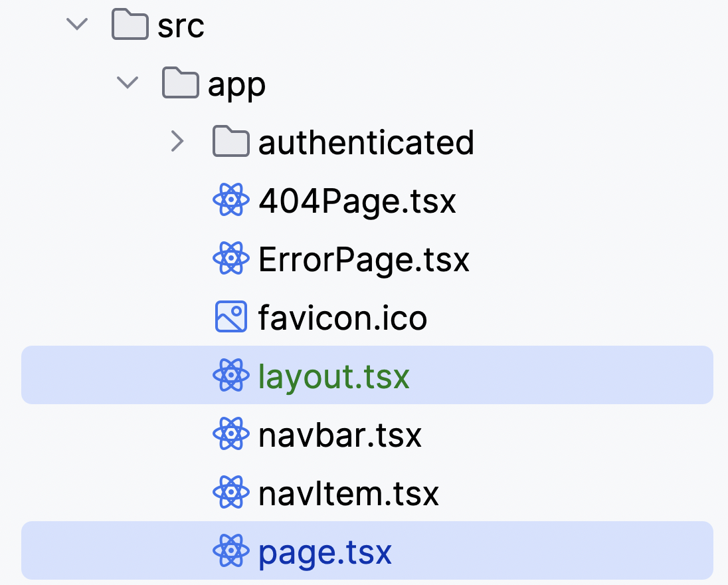This screenshot has height=585, width=728.
Task: Select the favicon.ico file
Action: [342, 318]
